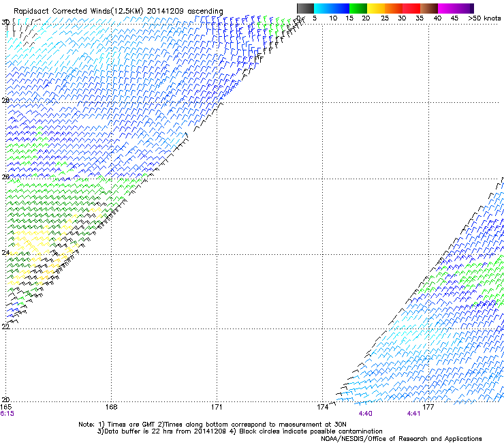Image resolution: width=504 pixels, height=443 pixels.
Task: Click the brown 35-40 knots legend swatch
Action: pyautogui.click(x=429, y=8)
